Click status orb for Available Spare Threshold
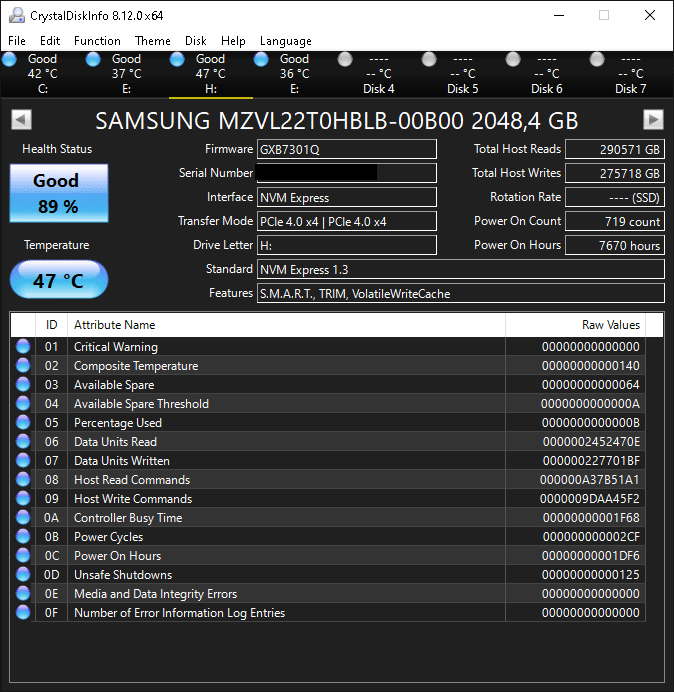This screenshot has height=692, width=674. [23, 403]
